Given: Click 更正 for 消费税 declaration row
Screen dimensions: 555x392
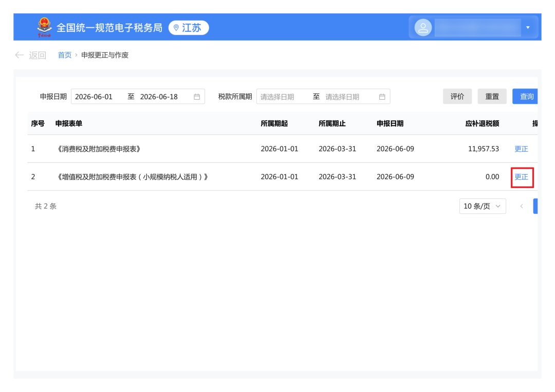Looking at the screenshot, I should click(x=521, y=149).
